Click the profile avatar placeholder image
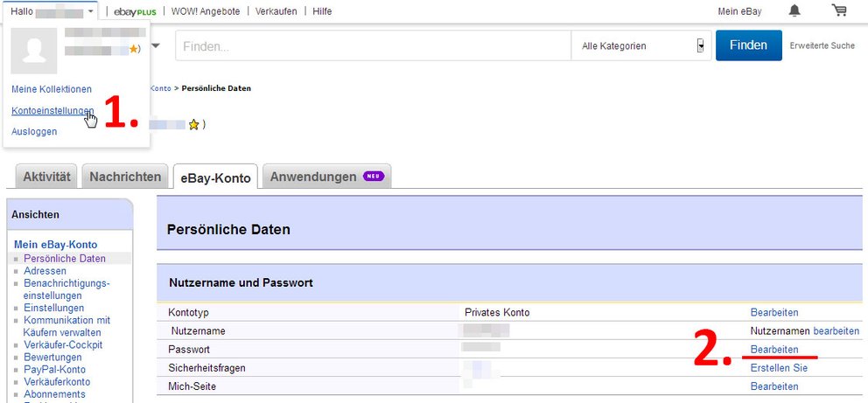The height and width of the screenshot is (403, 868). tap(34, 51)
